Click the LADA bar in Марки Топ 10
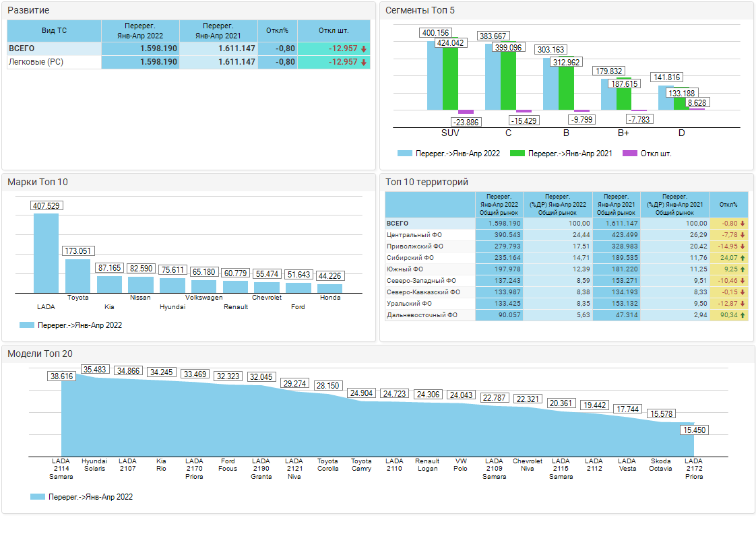 [x=46, y=253]
